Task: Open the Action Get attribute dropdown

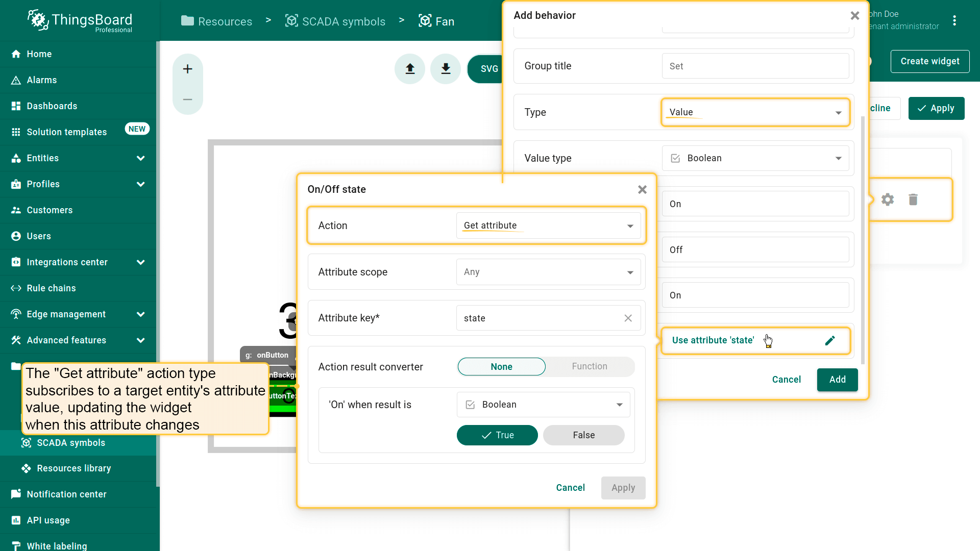Action: (548, 226)
